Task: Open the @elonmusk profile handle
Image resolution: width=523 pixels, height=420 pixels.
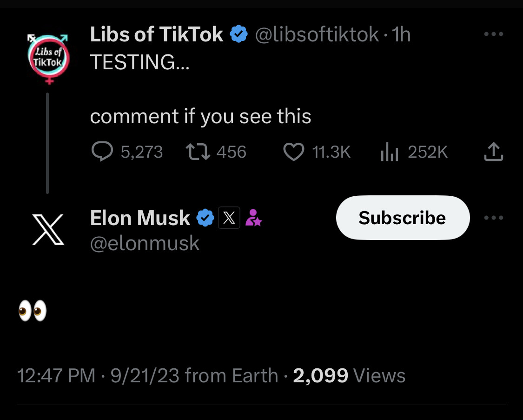Action: [x=145, y=243]
